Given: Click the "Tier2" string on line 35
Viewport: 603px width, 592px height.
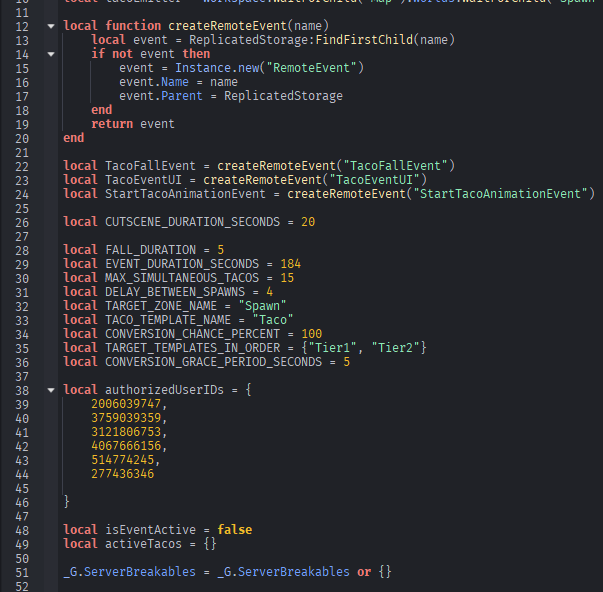Looking at the screenshot, I should [x=395, y=348].
